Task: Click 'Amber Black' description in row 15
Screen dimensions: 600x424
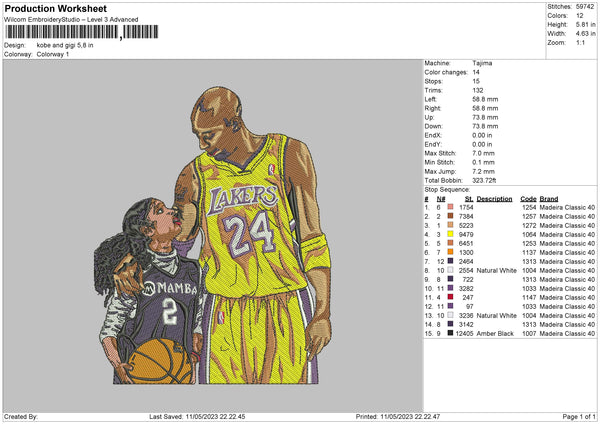Action: [495, 333]
